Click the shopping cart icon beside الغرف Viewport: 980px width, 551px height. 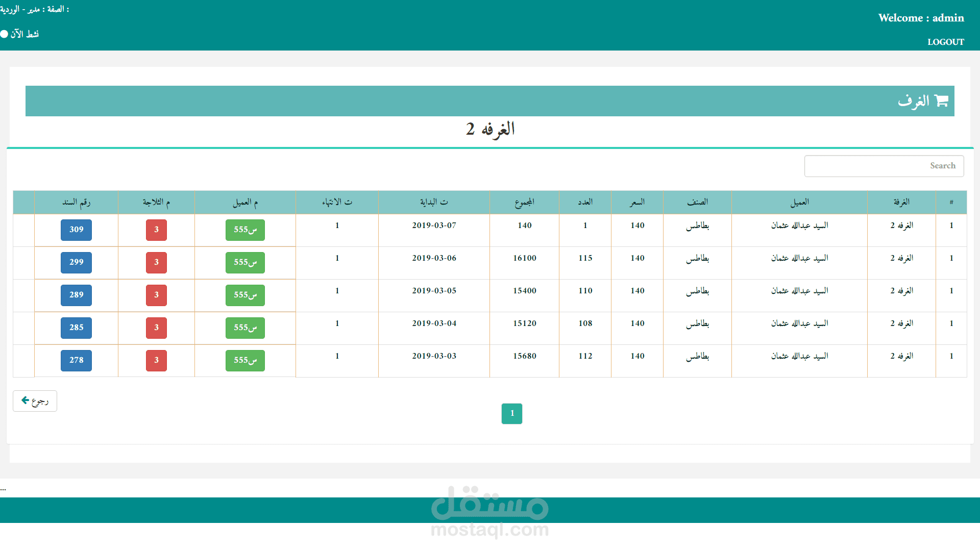click(x=941, y=101)
